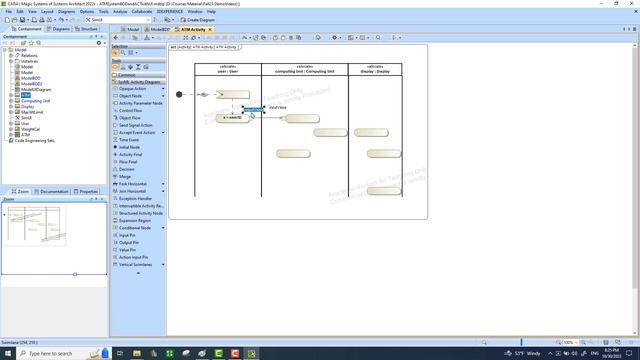
Task: Switch to the Properties tab
Action: pos(86,191)
